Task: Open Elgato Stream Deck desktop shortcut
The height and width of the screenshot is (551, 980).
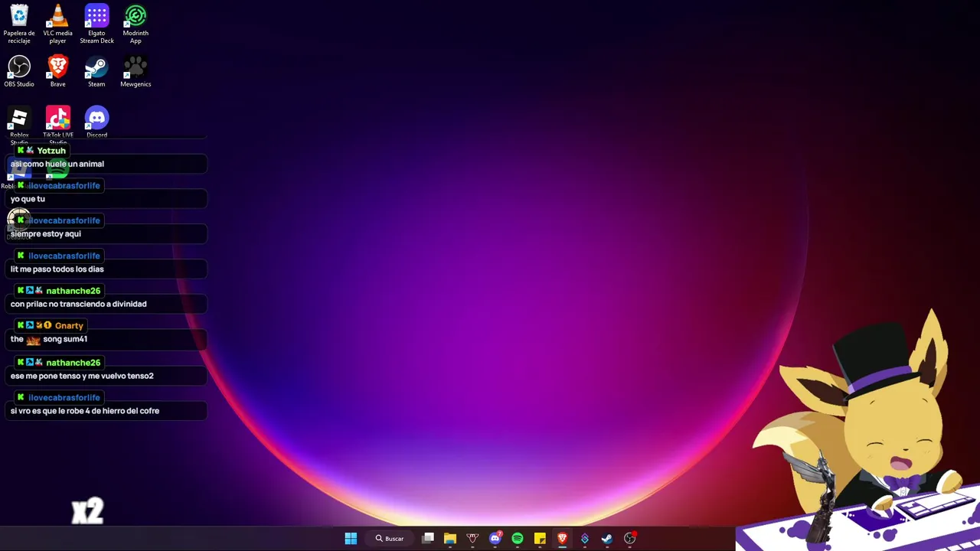Action: [96, 24]
